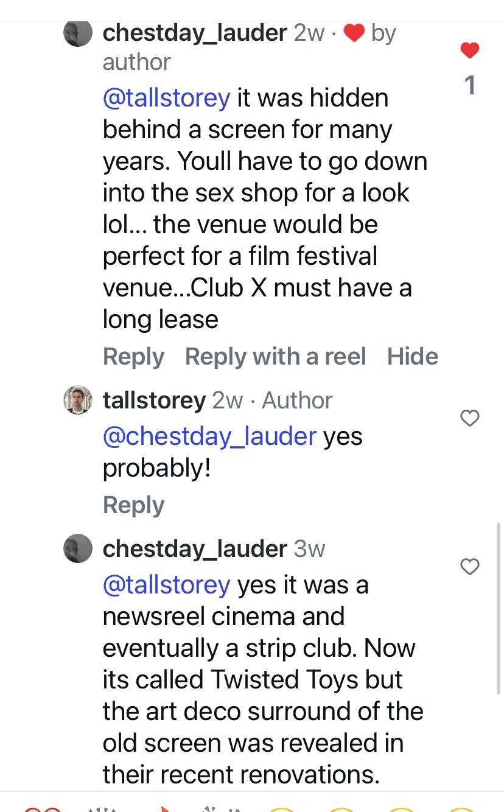Tap tallstorey's profile picture

[x=78, y=400]
